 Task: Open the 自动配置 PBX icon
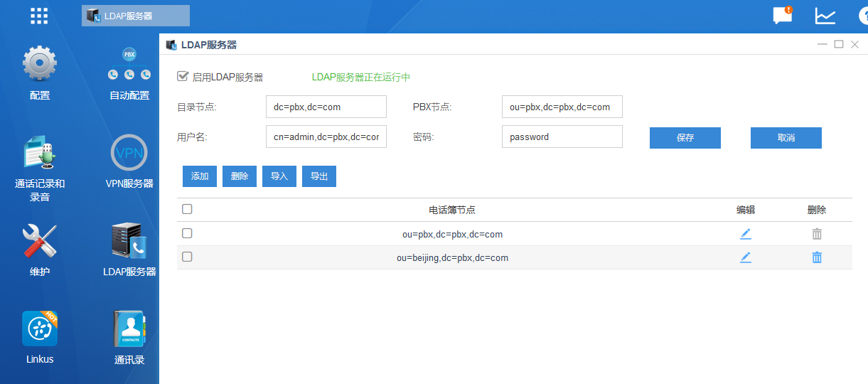coord(129,65)
